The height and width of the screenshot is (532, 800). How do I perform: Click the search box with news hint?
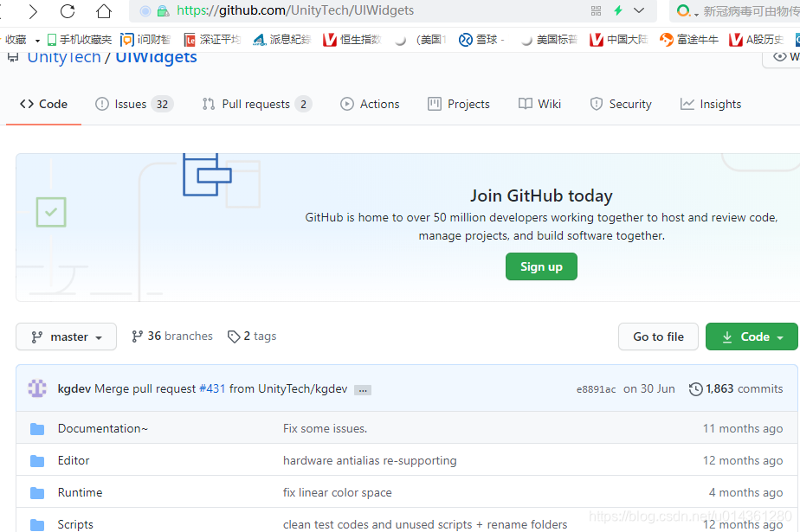pyautogui.click(x=737, y=10)
